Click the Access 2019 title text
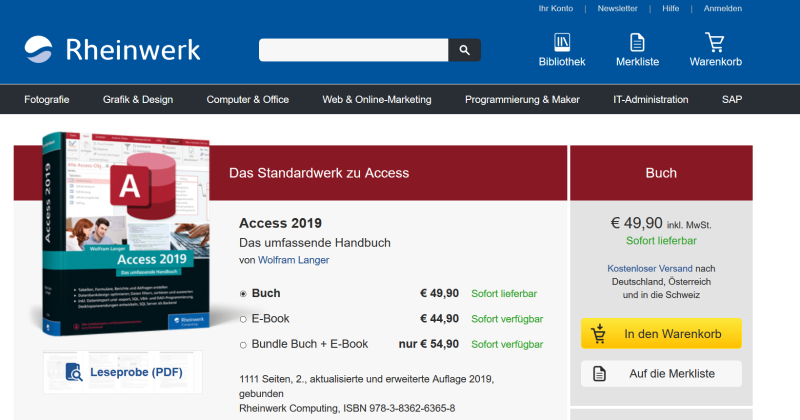 [x=280, y=223]
